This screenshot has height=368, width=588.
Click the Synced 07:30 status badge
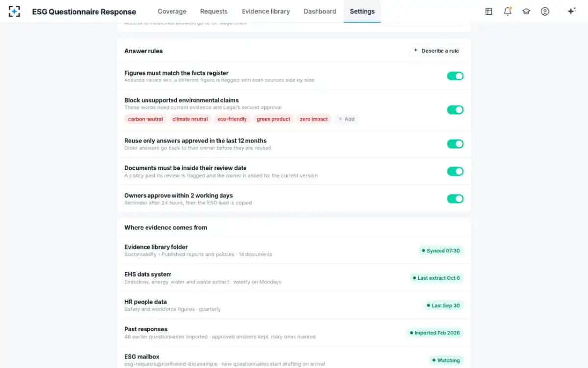[441, 250]
